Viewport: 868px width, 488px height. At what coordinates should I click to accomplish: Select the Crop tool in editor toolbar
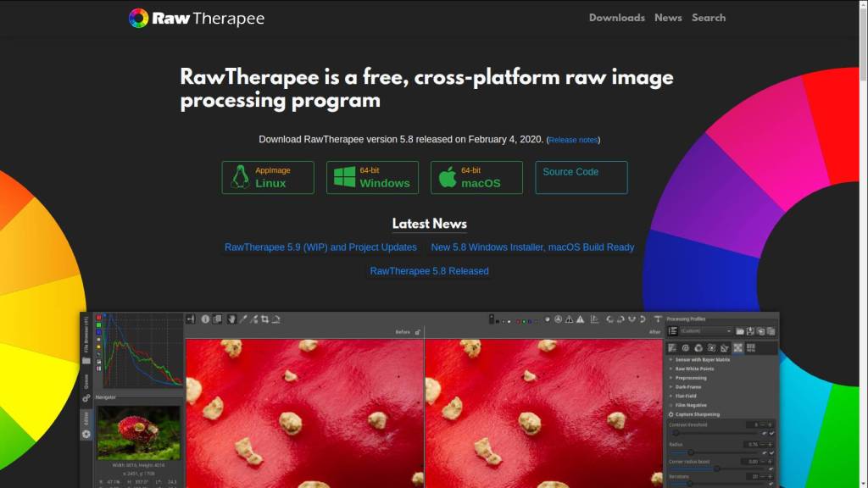(265, 319)
